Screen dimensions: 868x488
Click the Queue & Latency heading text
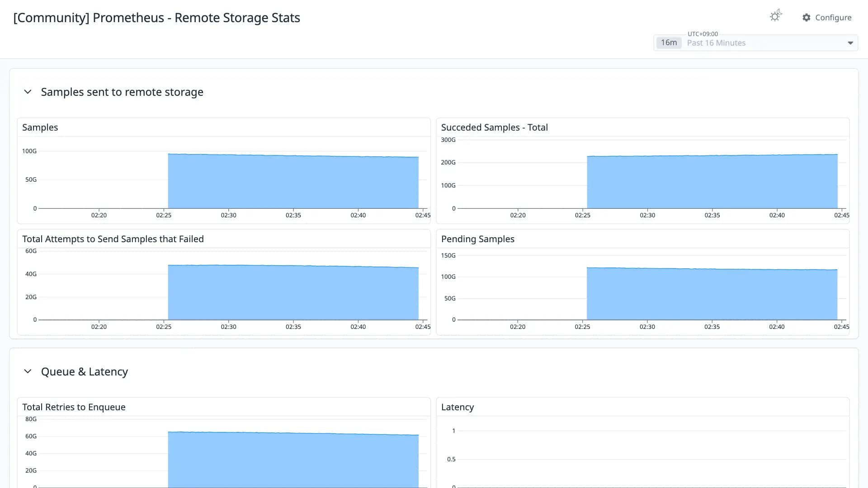[85, 371]
